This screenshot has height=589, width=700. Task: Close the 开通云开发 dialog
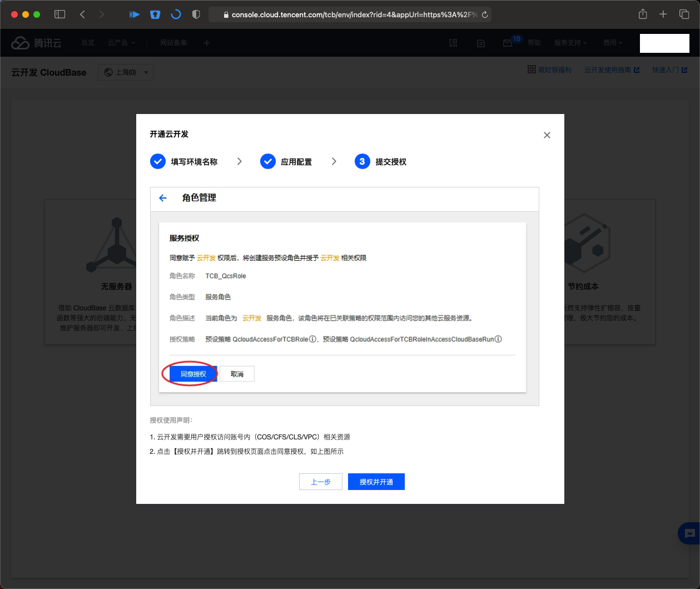pos(547,135)
